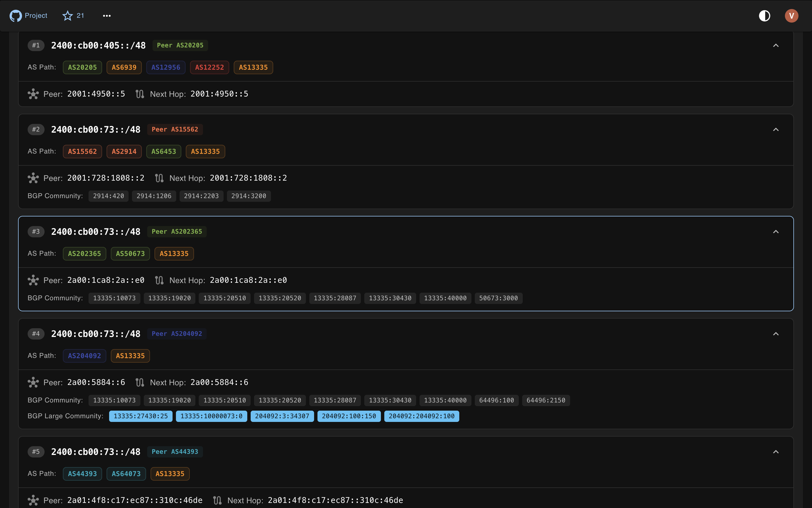Select AS13335 in route #1 path
Viewport: 812px width, 508px height.
click(253, 67)
